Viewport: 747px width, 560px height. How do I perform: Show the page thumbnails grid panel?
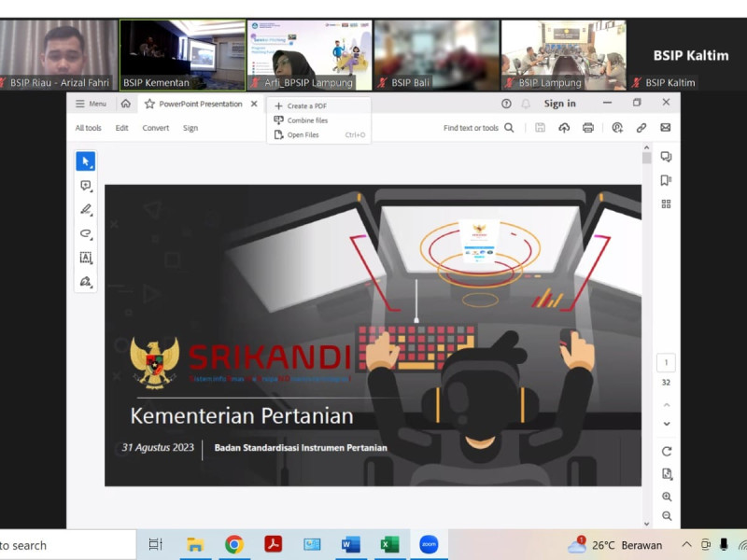[x=666, y=203]
